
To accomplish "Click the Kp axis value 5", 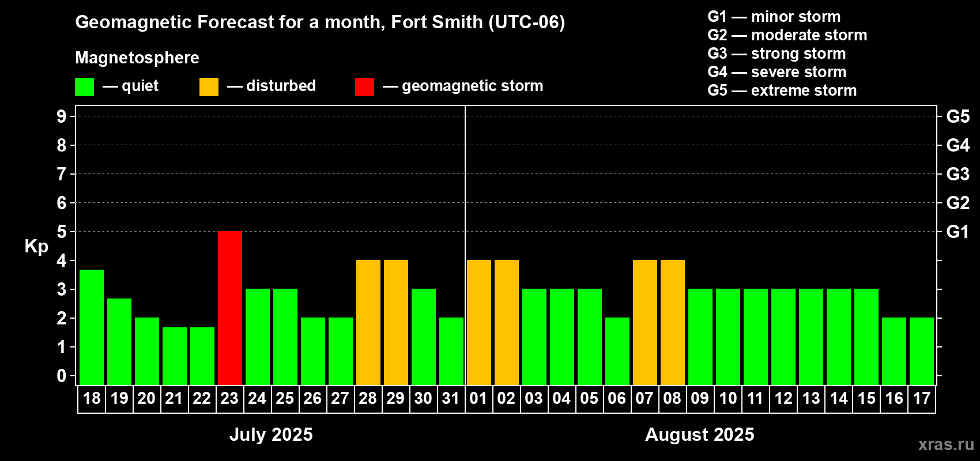I will [x=62, y=232].
